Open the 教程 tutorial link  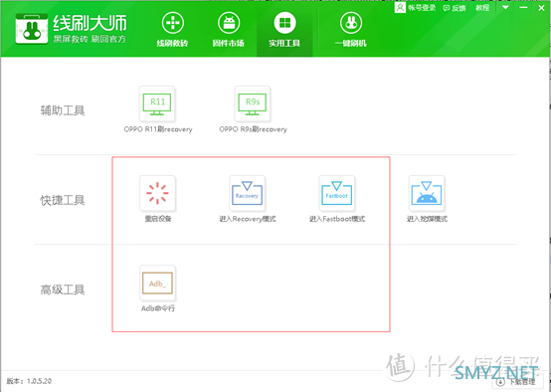(482, 7)
